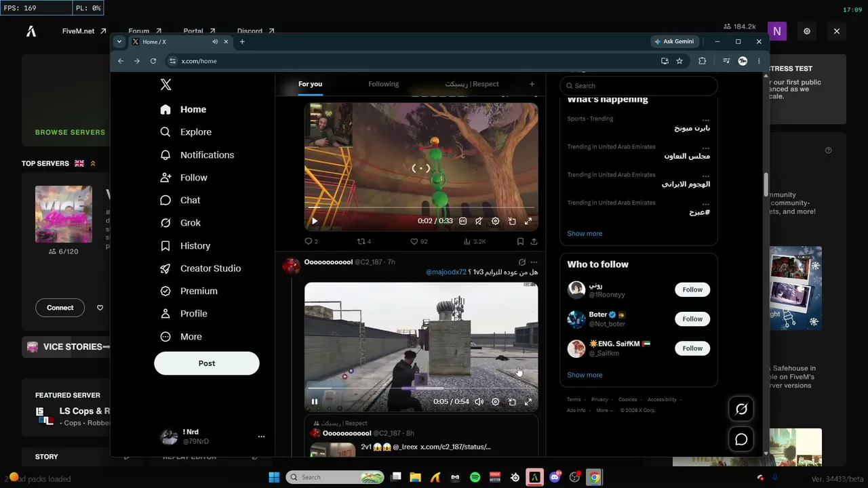Open the floating messages chat button
The height and width of the screenshot is (488, 868).
pyautogui.click(x=741, y=439)
